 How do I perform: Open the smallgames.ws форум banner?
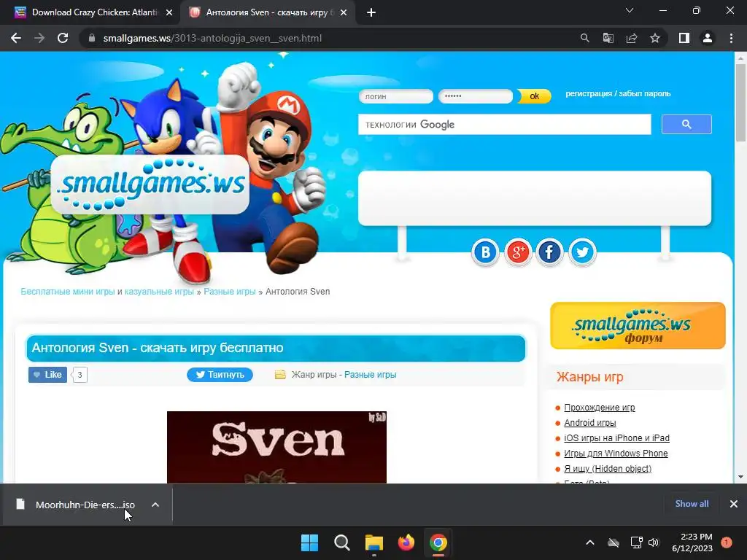pyautogui.click(x=638, y=326)
